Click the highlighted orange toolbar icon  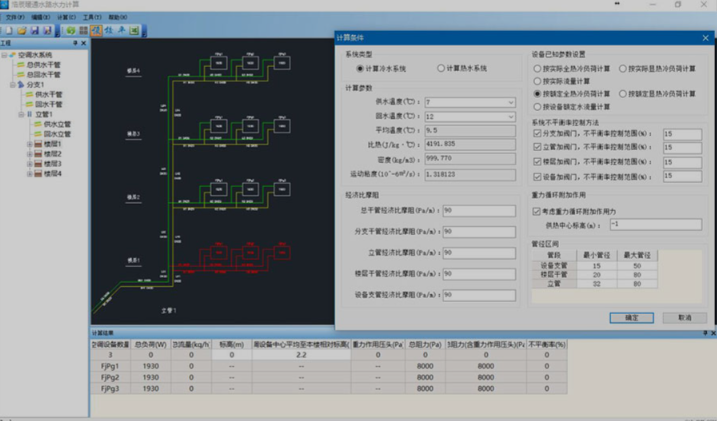pos(97,31)
